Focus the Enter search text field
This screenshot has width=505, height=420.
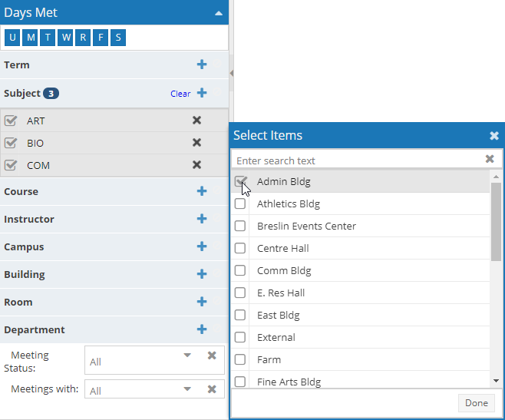point(358,160)
